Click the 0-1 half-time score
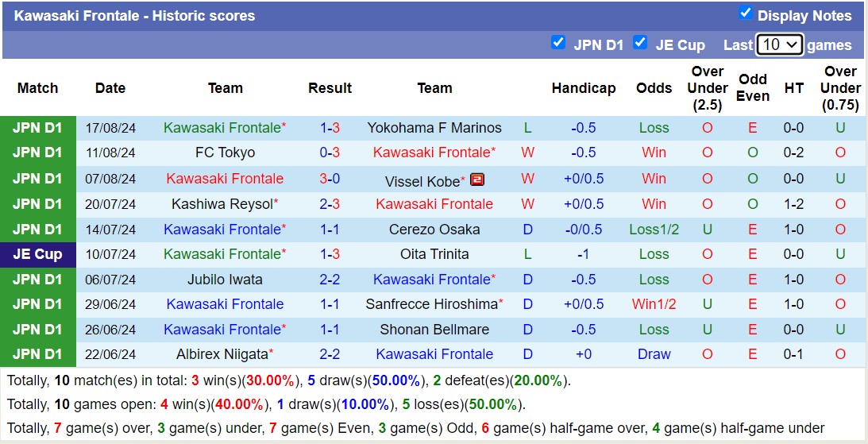 pos(794,354)
